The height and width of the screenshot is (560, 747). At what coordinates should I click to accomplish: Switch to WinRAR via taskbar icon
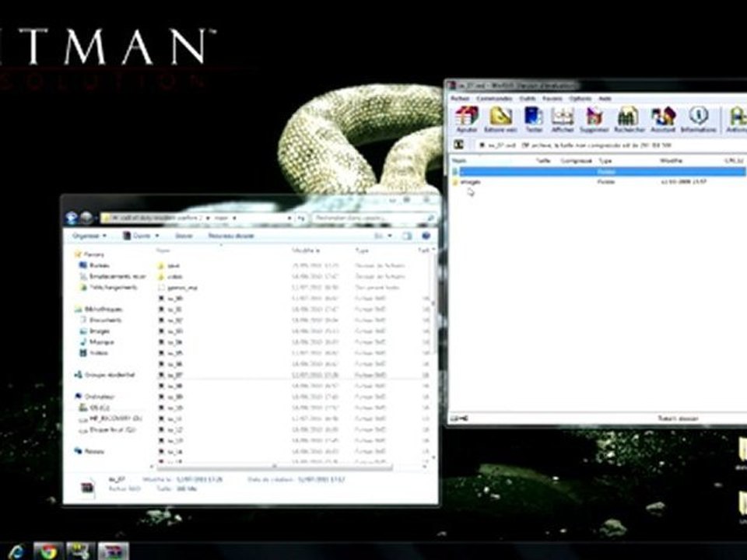pos(114,551)
